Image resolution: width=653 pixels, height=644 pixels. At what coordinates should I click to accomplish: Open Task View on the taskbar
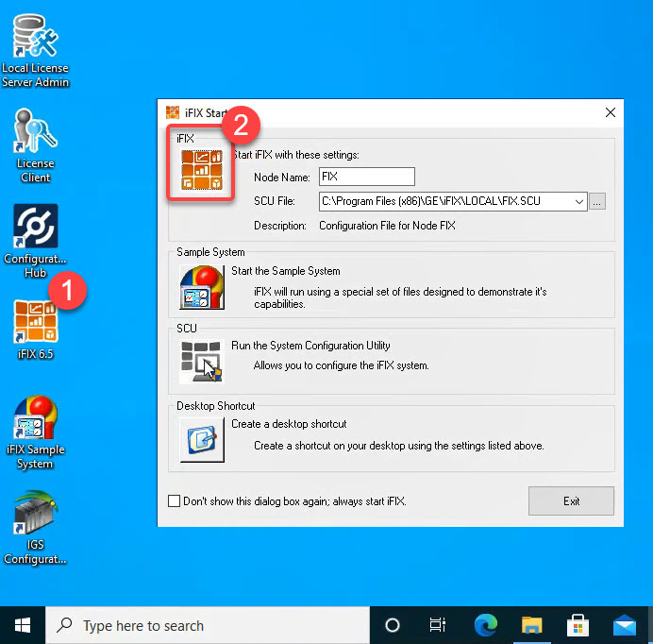point(437,625)
